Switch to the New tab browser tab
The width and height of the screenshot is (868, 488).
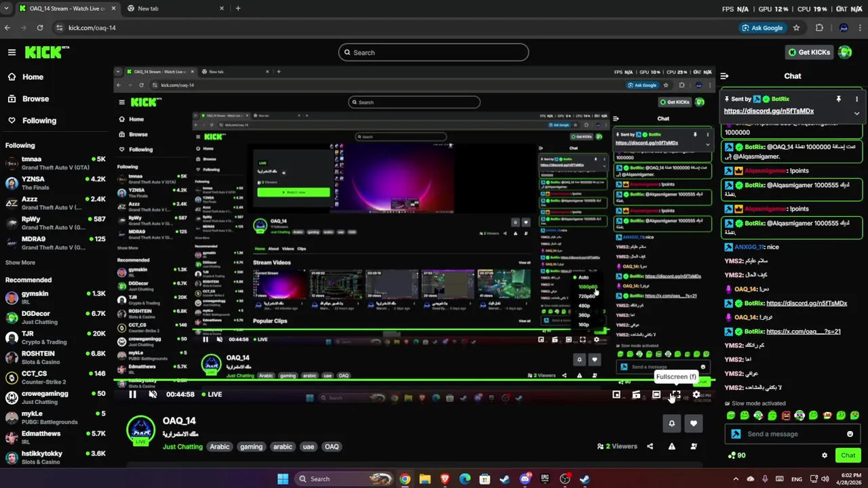coord(175,9)
